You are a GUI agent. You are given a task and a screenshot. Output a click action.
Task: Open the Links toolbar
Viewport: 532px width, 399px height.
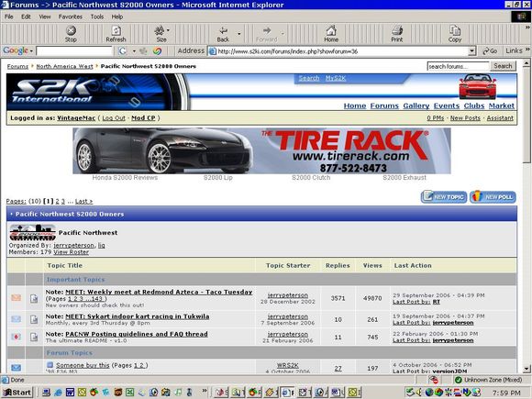(514, 50)
